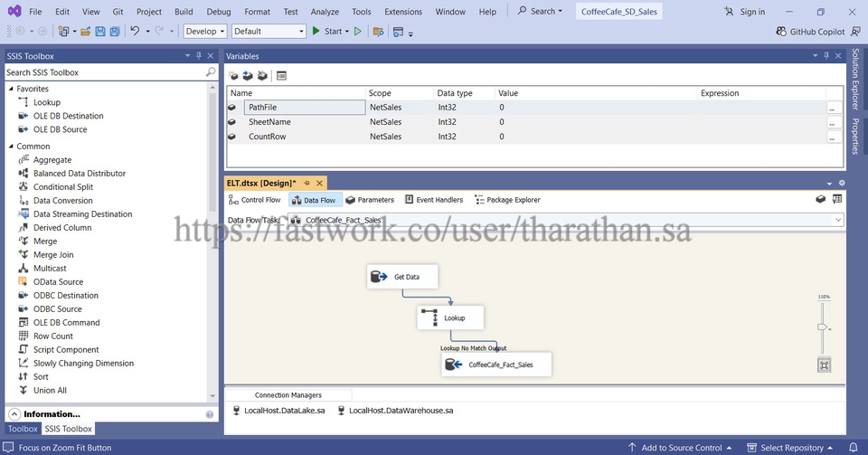
Task: Pin the SSIS Toolbox panel with auto-hide pushpin
Action: pos(198,56)
